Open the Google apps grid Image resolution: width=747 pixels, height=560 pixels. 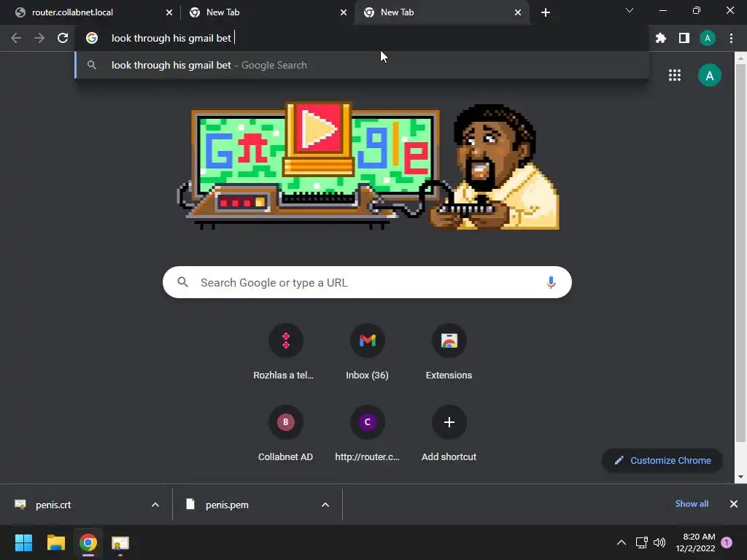[674, 75]
